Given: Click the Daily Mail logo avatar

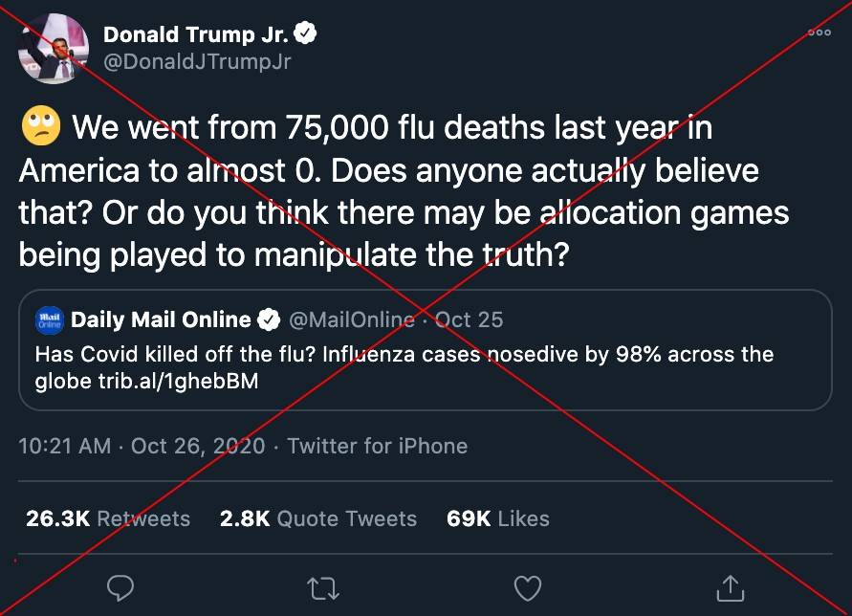Looking at the screenshot, I should 49,319.
